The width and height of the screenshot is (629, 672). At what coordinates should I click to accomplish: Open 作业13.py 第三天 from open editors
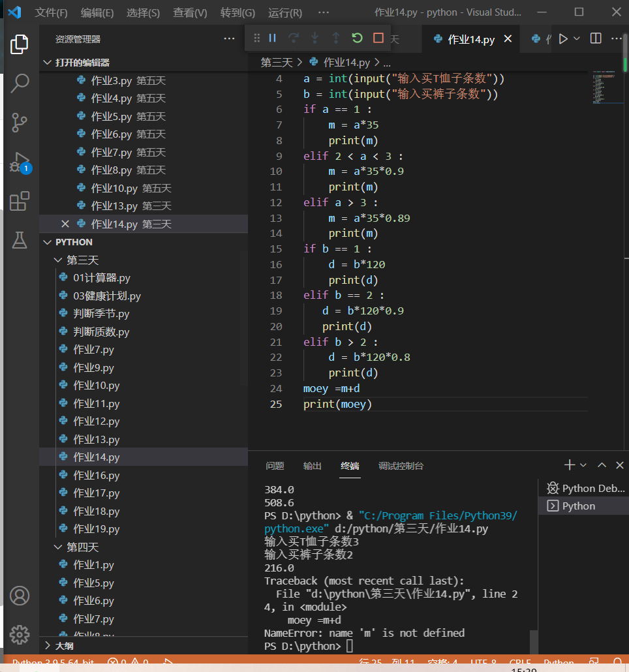click(144, 206)
